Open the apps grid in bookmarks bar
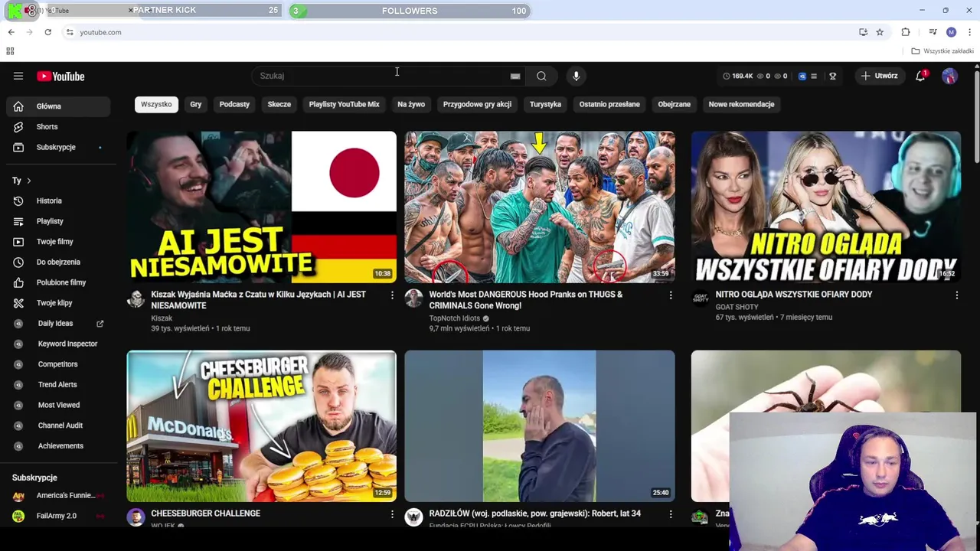 [x=10, y=51]
